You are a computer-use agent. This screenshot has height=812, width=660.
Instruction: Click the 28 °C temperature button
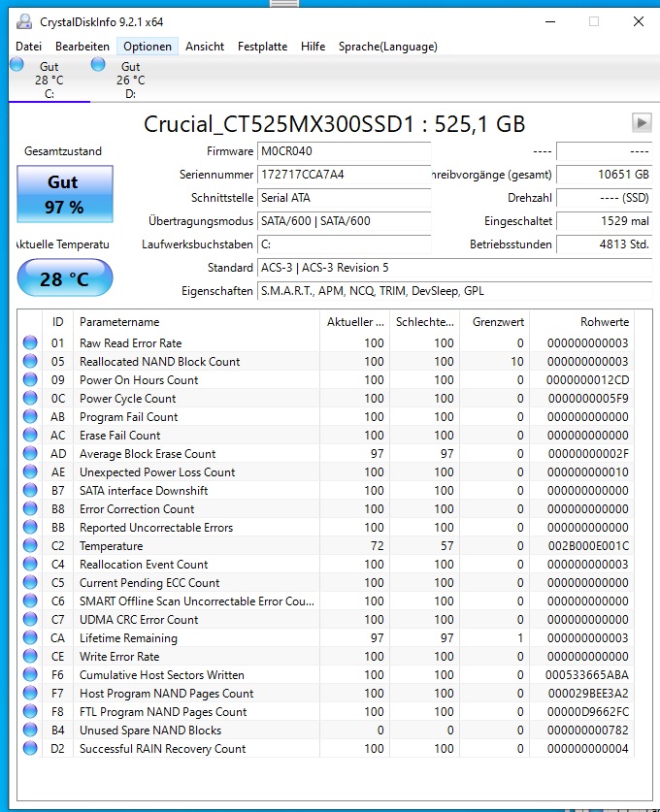pos(65,278)
